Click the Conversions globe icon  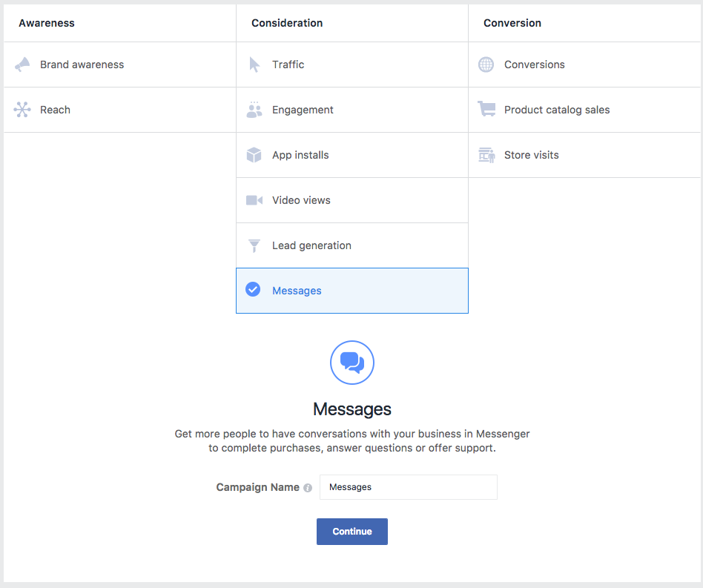coord(486,65)
